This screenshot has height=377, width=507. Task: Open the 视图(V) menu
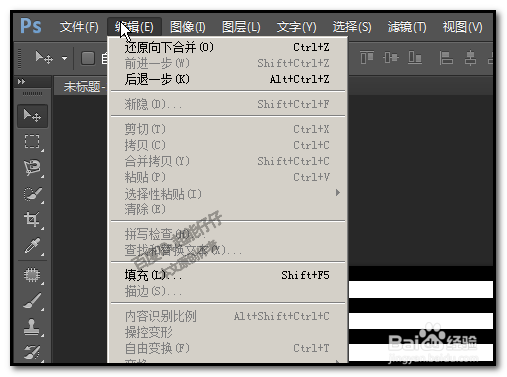pyautogui.click(x=462, y=27)
